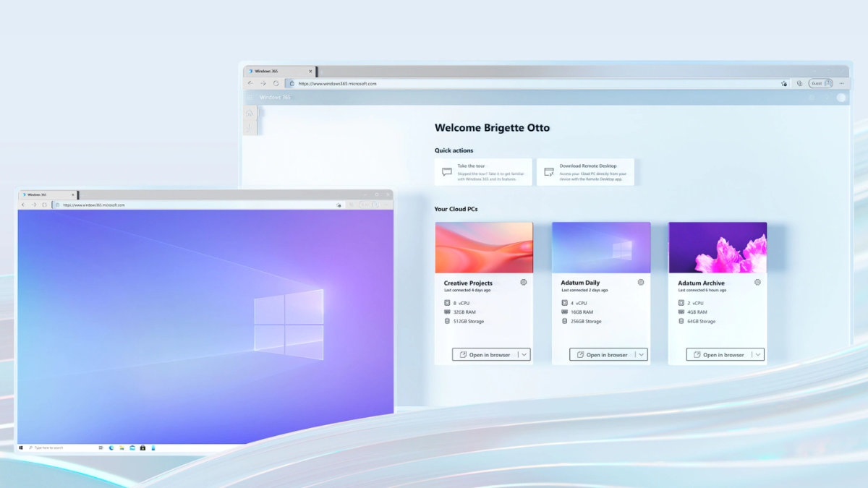Add favorite in Cloud PC browser window
This screenshot has width=868, height=488.
tap(339, 205)
